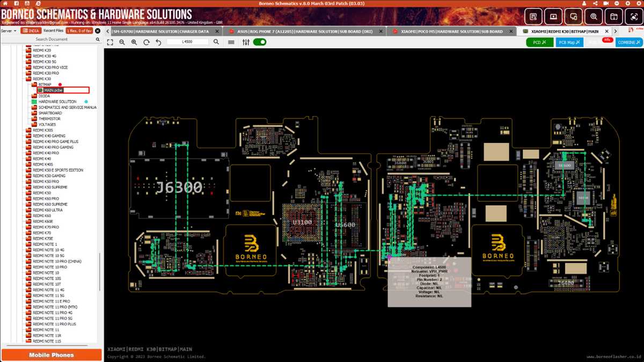Open the download folder header button

[x=614, y=17]
